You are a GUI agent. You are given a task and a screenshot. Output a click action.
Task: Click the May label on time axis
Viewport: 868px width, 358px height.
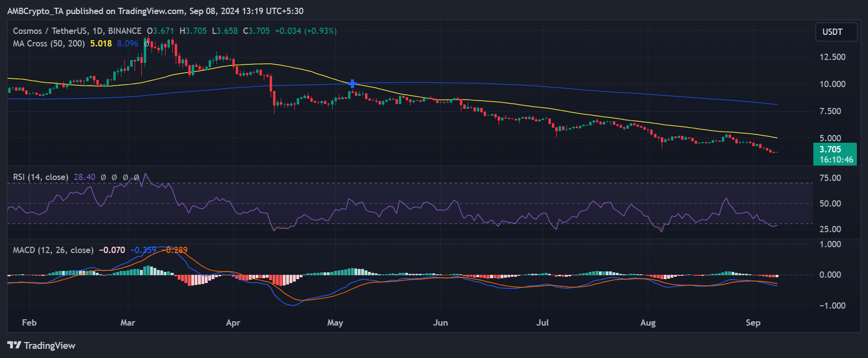pos(335,323)
